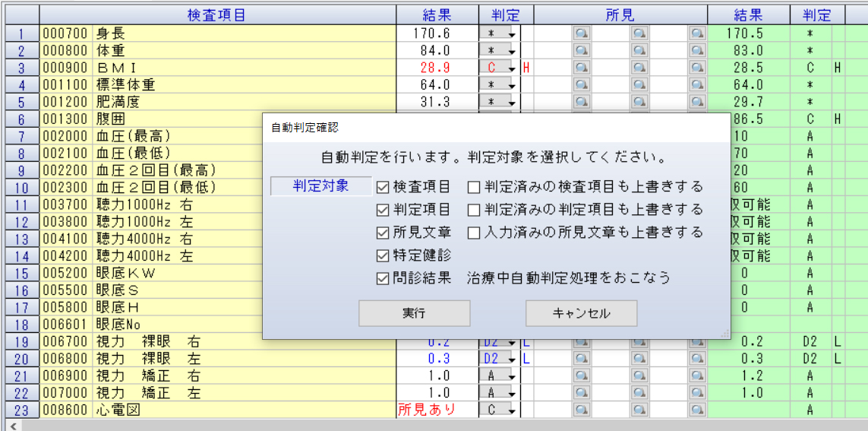Uncheck the 検査項目 checkbox

pos(383,187)
